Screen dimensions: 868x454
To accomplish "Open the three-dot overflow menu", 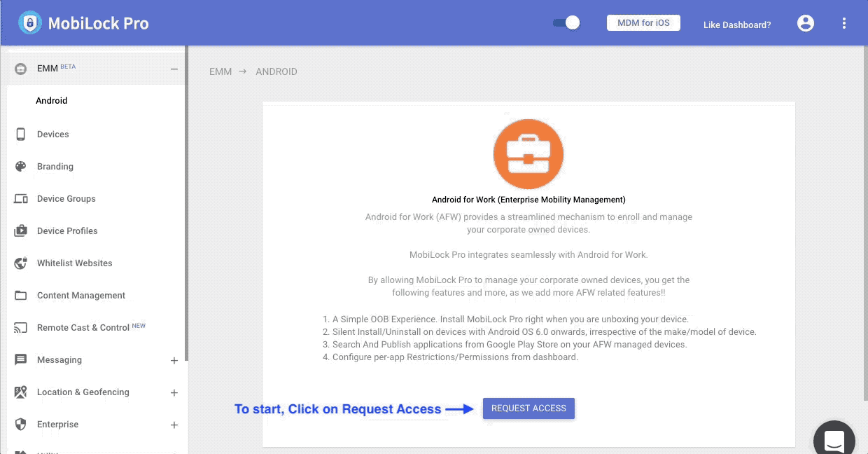I will [x=844, y=23].
